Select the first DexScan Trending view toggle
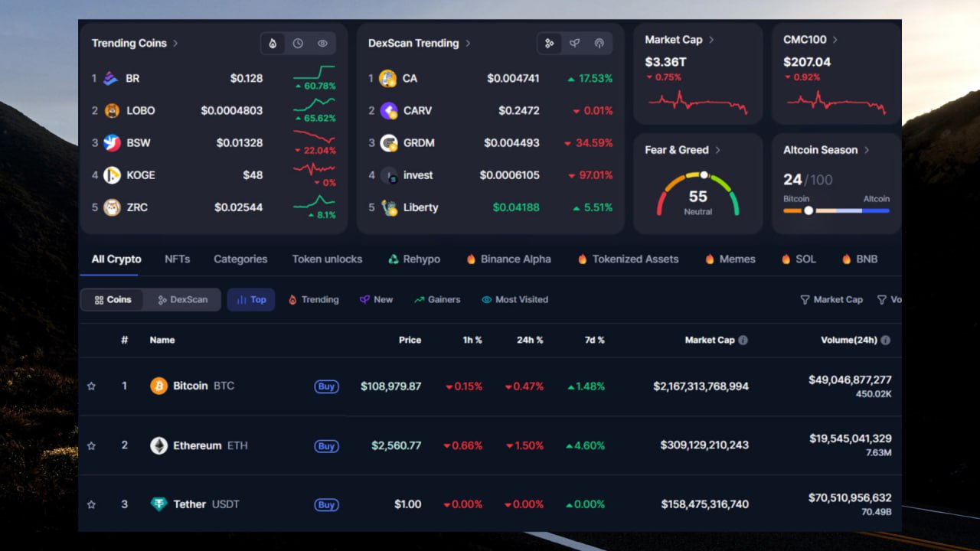980x551 pixels. click(x=549, y=44)
